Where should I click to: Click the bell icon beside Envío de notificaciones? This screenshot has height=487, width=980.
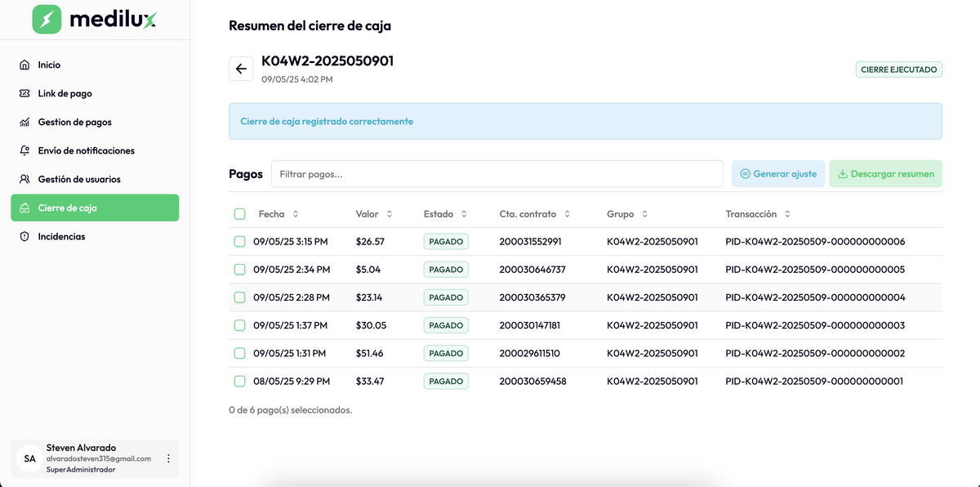(x=24, y=150)
